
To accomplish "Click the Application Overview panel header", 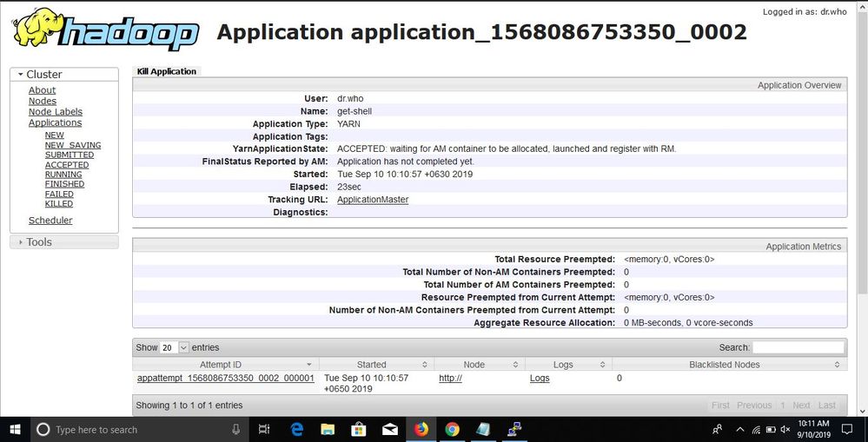I will [x=490, y=85].
